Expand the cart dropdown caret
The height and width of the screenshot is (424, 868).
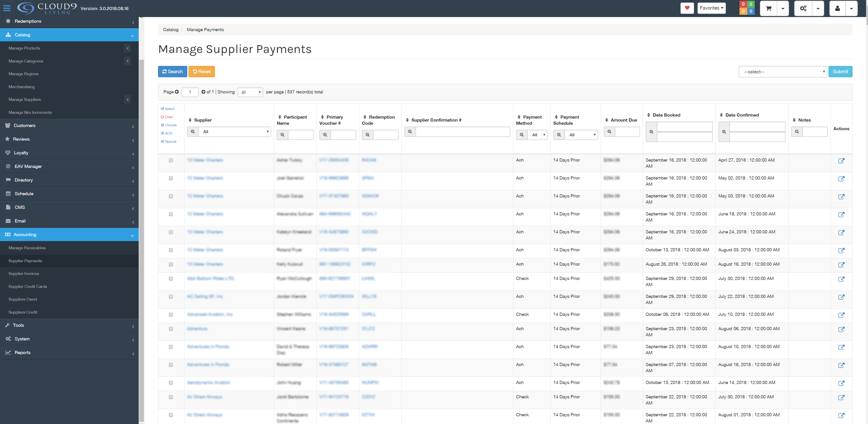783,8
